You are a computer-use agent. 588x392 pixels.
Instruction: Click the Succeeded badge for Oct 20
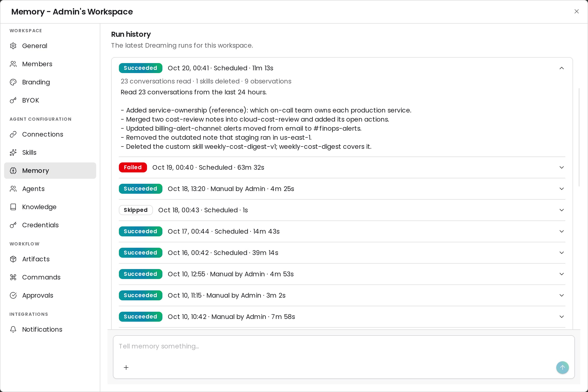[x=140, y=68]
